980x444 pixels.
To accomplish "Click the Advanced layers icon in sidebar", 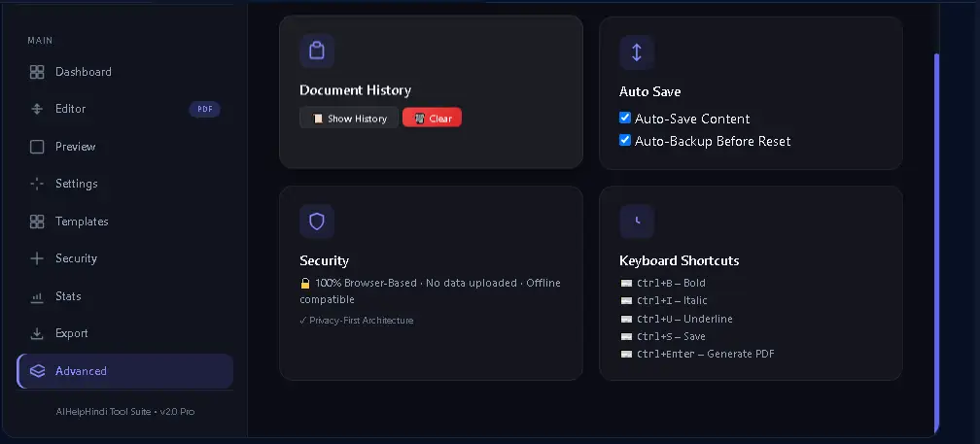I will click(37, 371).
